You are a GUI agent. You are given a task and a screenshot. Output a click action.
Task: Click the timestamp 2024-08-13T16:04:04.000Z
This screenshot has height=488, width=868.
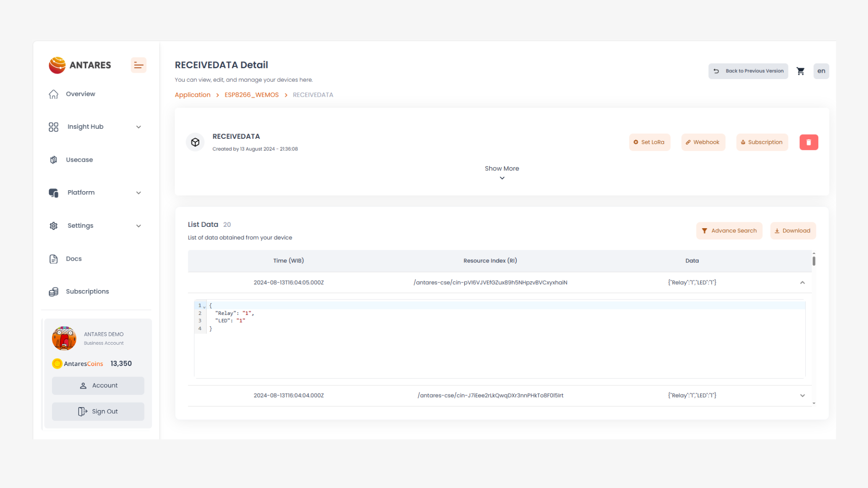tap(288, 396)
